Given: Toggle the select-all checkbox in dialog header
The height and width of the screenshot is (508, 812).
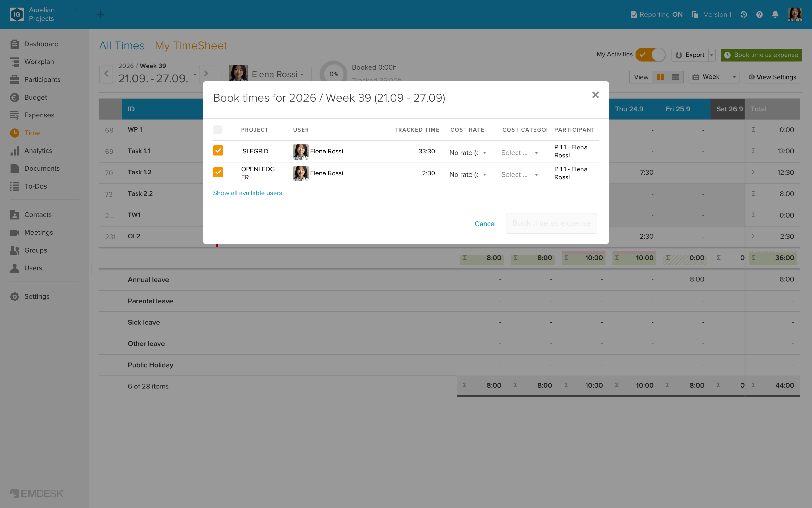Looking at the screenshot, I should click(217, 130).
